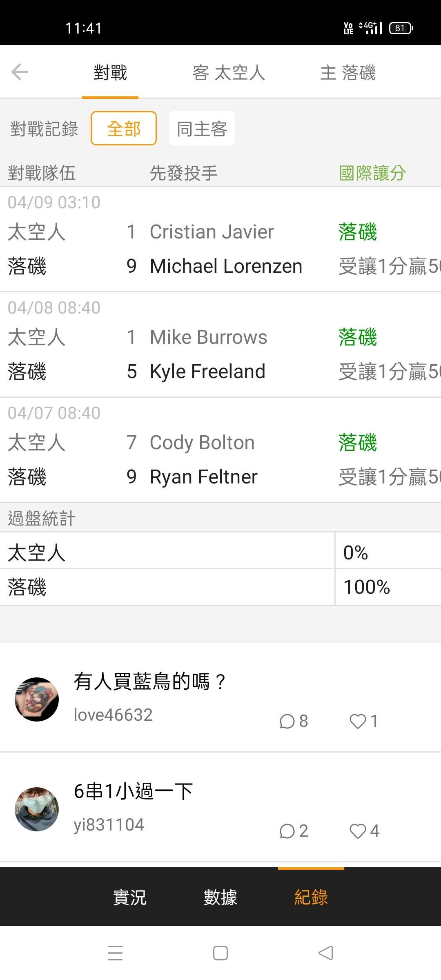Tap Android recent apps menu icon
The width and height of the screenshot is (441, 980).
[115, 953]
